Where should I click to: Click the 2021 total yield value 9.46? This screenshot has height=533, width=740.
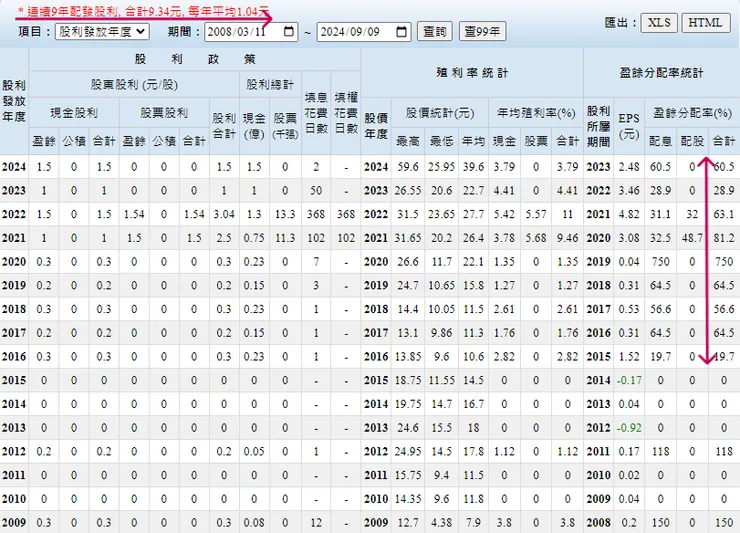coord(567,237)
